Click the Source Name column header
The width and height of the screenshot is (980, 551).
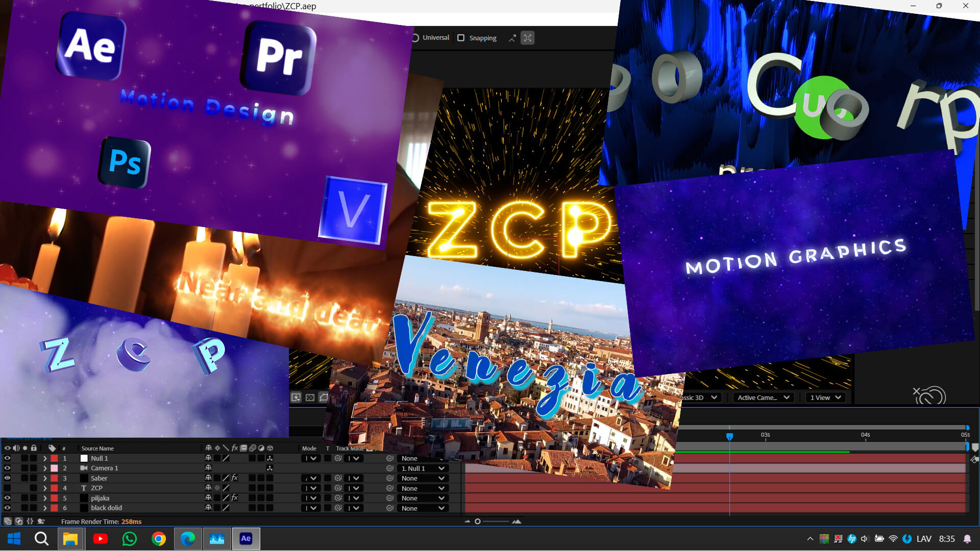[x=97, y=448]
